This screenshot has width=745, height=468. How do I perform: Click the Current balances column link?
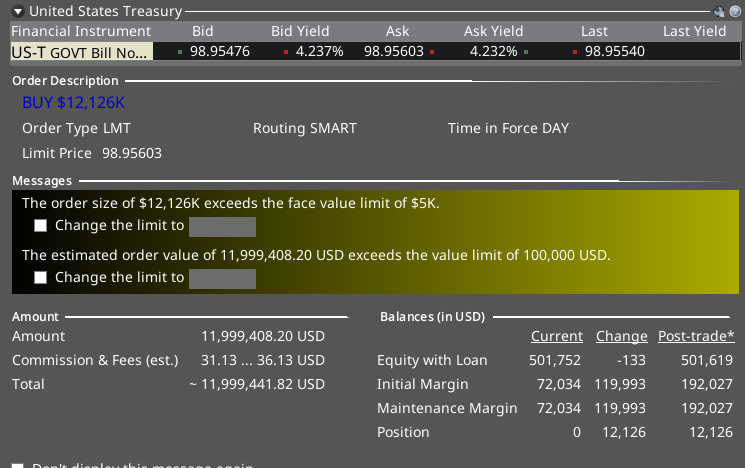(557, 336)
